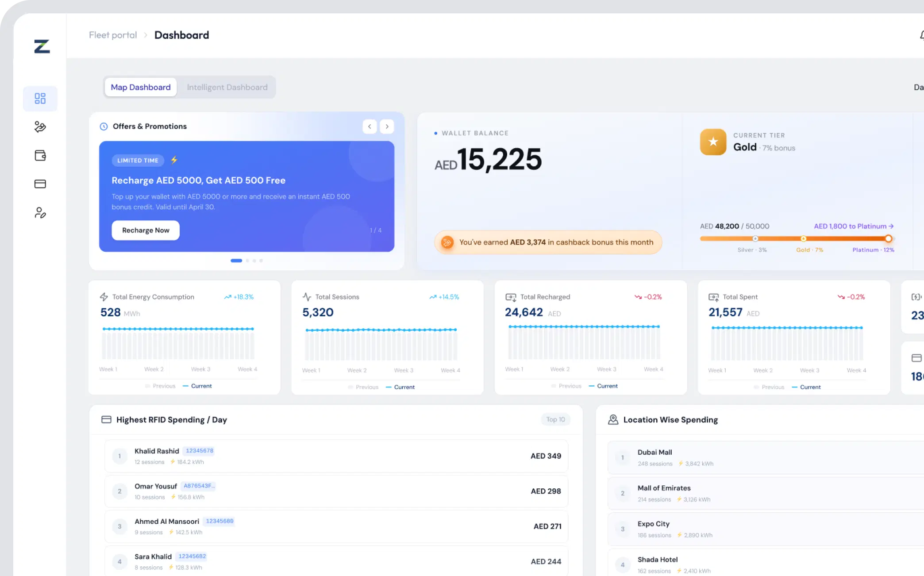The image size is (924, 576).
Task: Click the Platinum end handle on tier bar
Action: coord(888,238)
